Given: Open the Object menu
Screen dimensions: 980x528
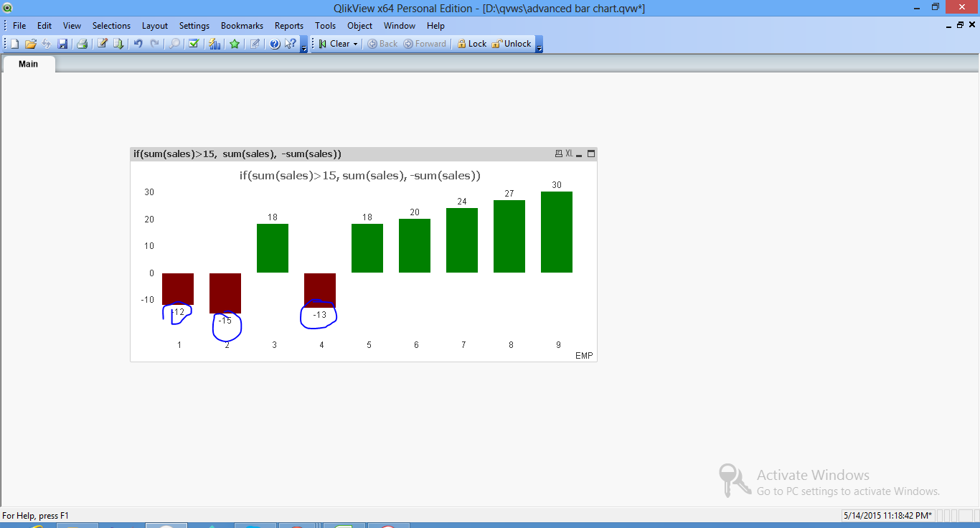Looking at the screenshot, I should click(359, 25).
